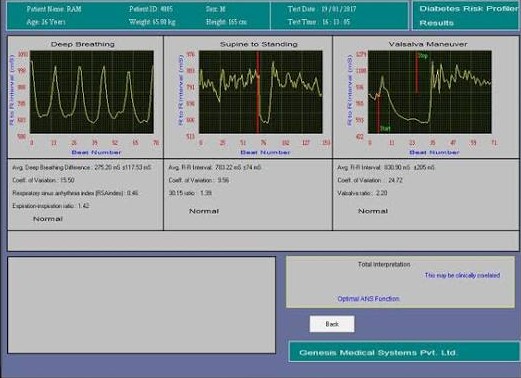Click the 'Valsalva ratio: 2.20' line
Image resolution: width=521 pixels, height=378 pixels.
coord(362,193)
